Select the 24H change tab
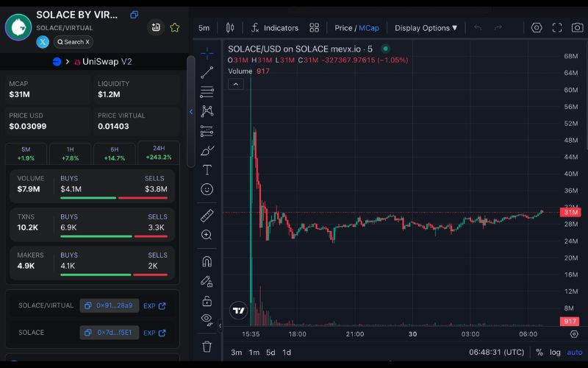Screen dimensions: 588x368 point(159,153)
